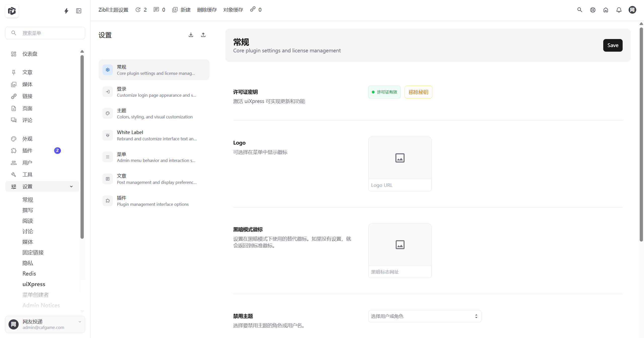Click the lightning bolt icon in sidebar header
Viewport: 644px width, 338px height.
(66, 11)
